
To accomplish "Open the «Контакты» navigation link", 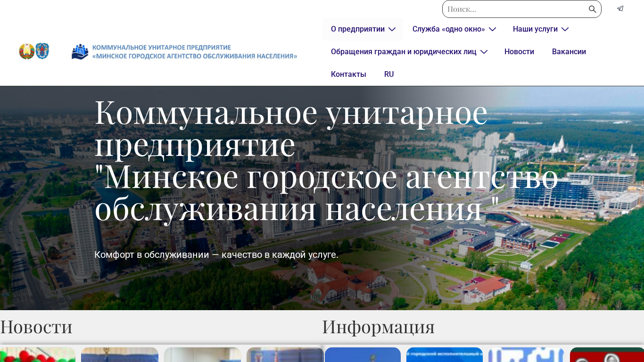I will click(348, 74).
